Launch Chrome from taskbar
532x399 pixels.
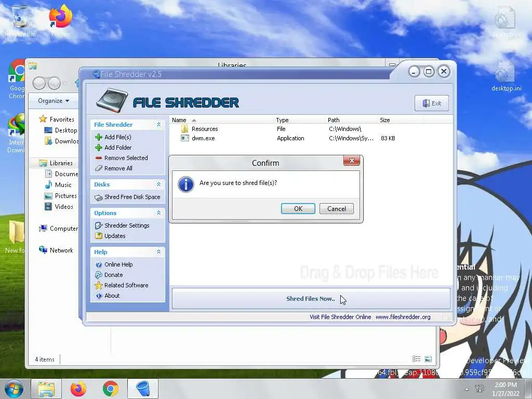[111, 389]
